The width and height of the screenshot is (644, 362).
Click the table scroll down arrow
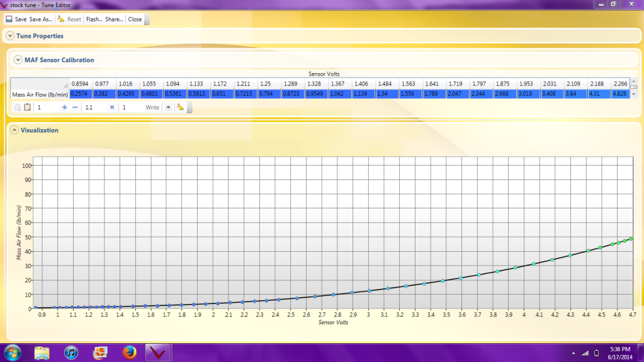click(634, 94)
